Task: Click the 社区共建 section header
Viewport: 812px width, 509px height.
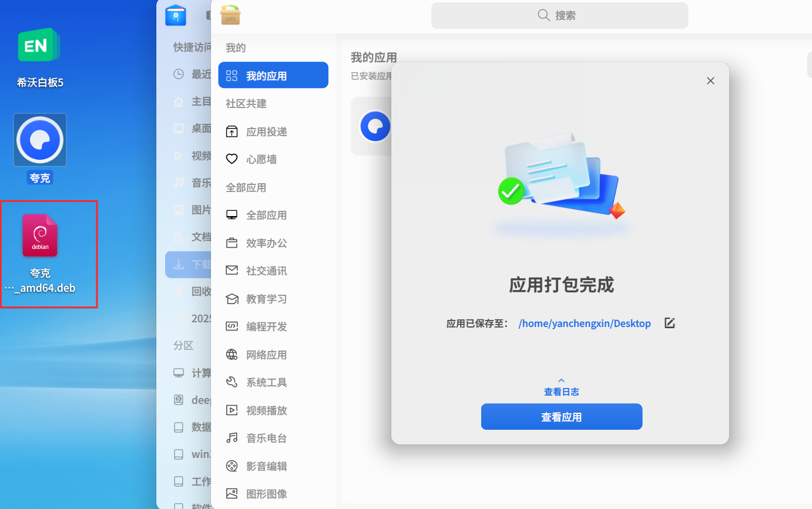Action: (x=246, y=103)
